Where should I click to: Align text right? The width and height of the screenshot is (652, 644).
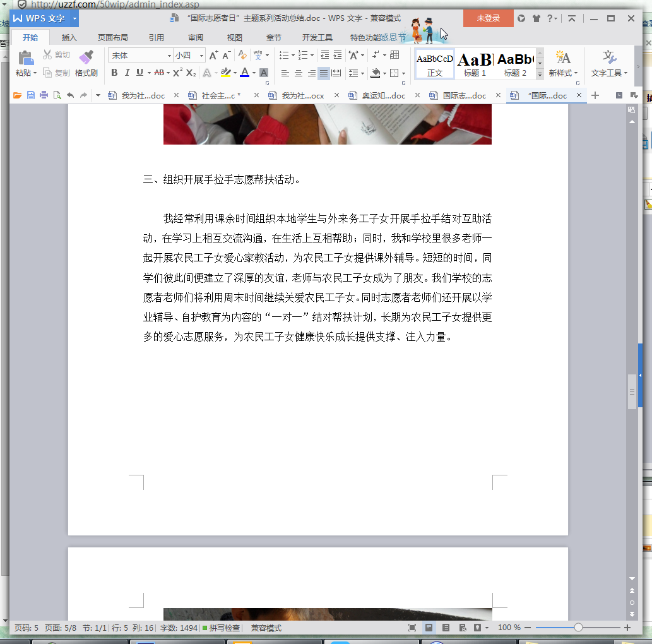311,73
